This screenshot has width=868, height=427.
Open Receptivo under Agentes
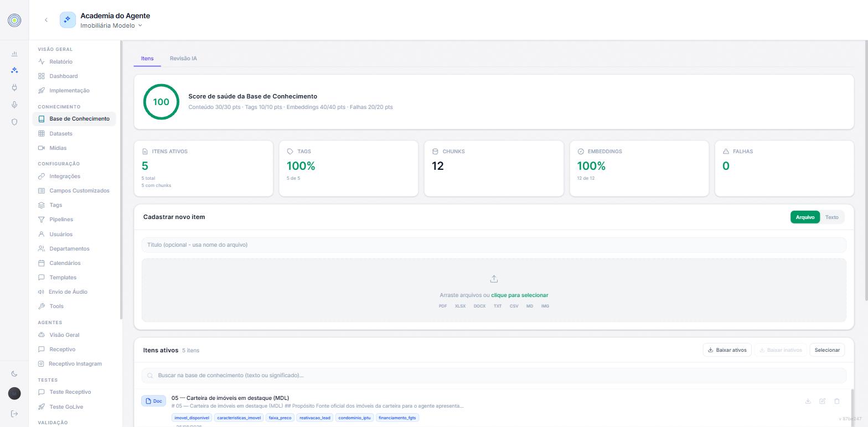62,350
